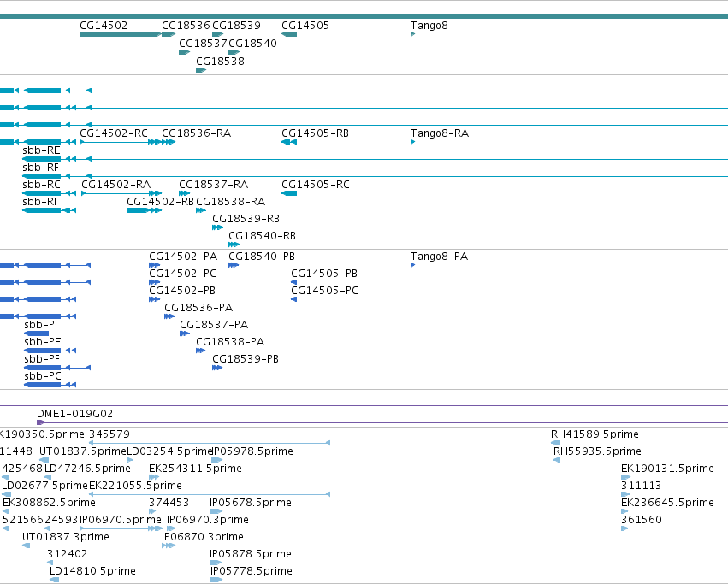Click the CG18536 gene label
Image resolution: width=728 pixels, height=584 pixels.
coord(186,25)
